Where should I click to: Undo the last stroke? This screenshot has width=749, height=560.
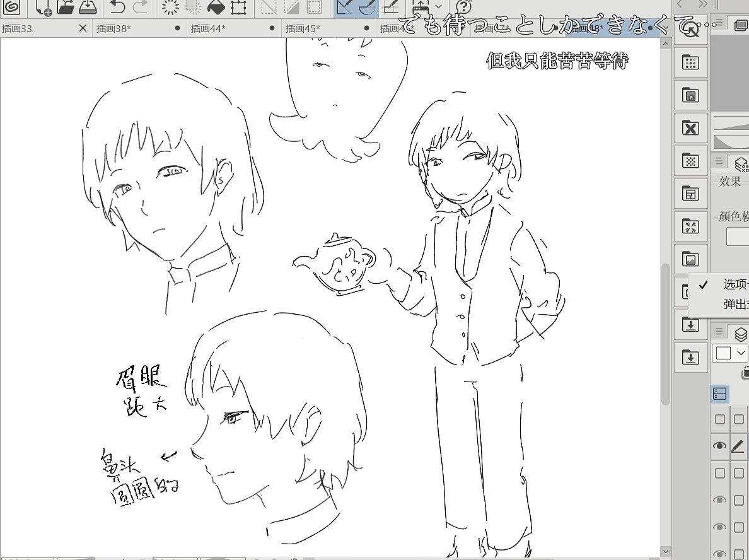pos(117,6)
